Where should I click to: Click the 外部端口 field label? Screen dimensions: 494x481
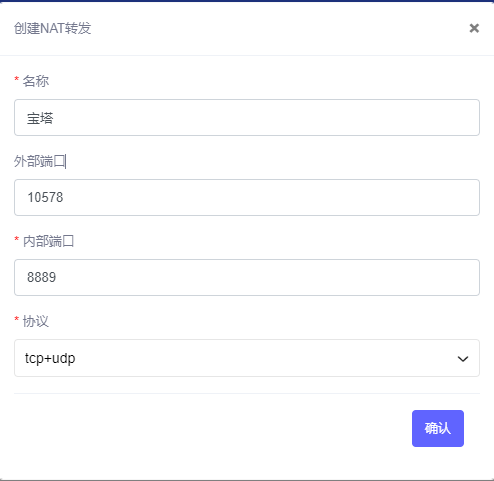[x=39, y=161]
